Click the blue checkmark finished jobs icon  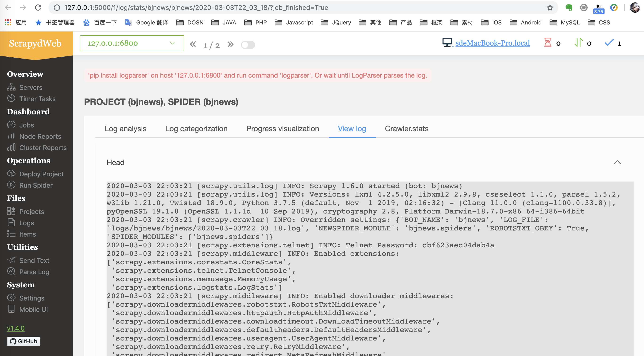pyautogui.click(x=609, y=43)
